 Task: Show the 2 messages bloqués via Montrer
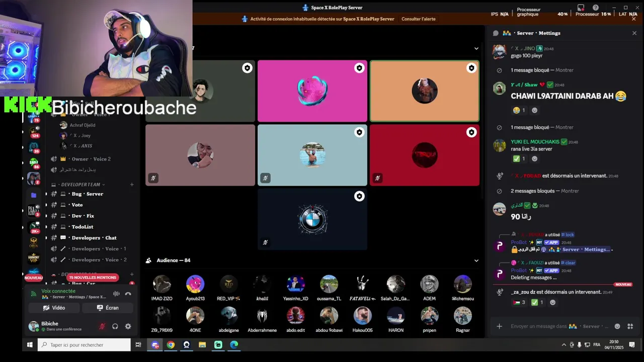point(570,191)
